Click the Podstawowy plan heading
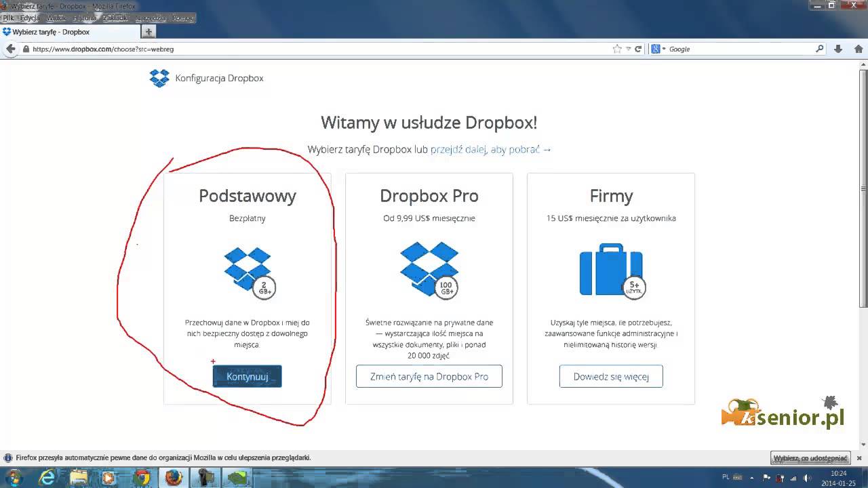868x488 pixels. point(248,196)
